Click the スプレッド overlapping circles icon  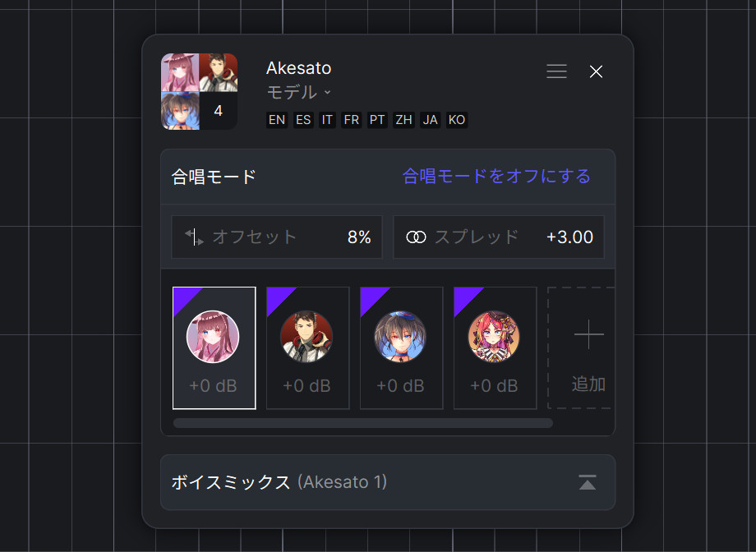pos(416,237)
